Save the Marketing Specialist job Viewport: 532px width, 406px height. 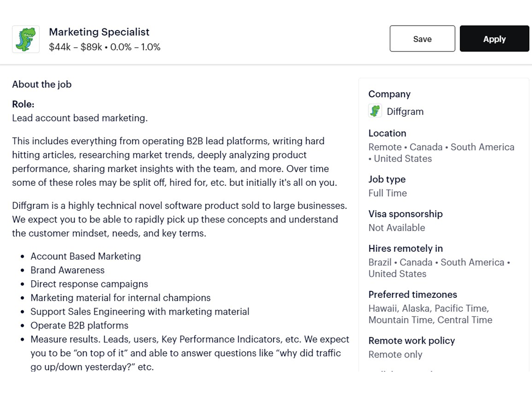[423, 39]
